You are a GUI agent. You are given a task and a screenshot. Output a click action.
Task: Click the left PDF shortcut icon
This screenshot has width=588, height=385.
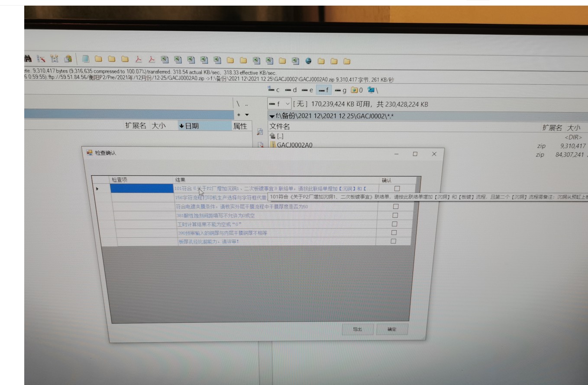click(139, 60)
